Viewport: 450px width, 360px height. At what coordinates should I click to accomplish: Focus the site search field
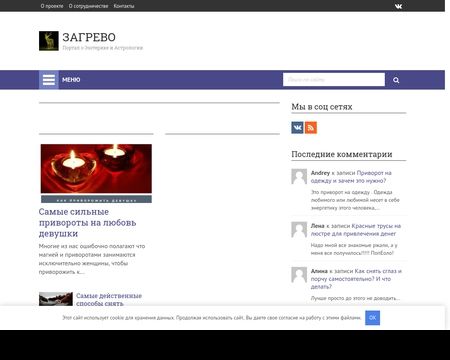tap(334, 80)
